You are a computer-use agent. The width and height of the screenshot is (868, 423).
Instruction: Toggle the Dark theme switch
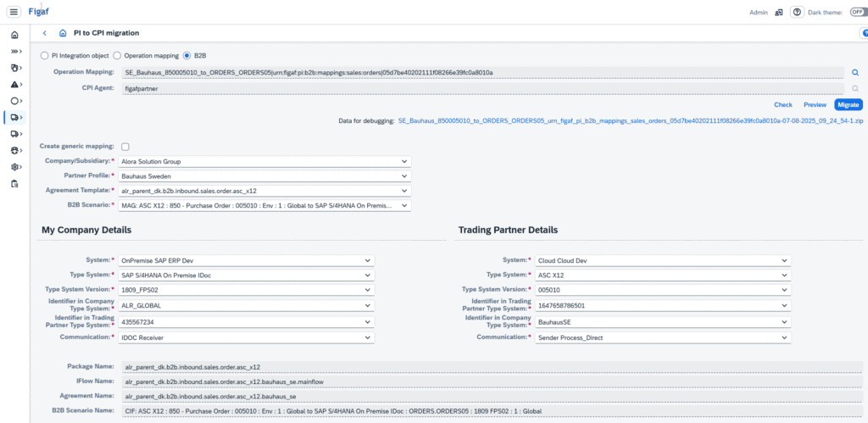point(859,12)
